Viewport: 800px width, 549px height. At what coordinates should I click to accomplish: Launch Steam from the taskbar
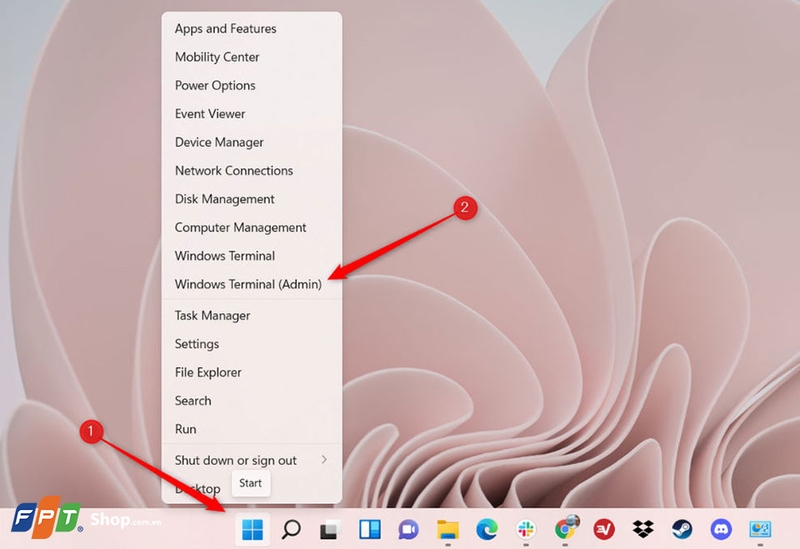682,530
